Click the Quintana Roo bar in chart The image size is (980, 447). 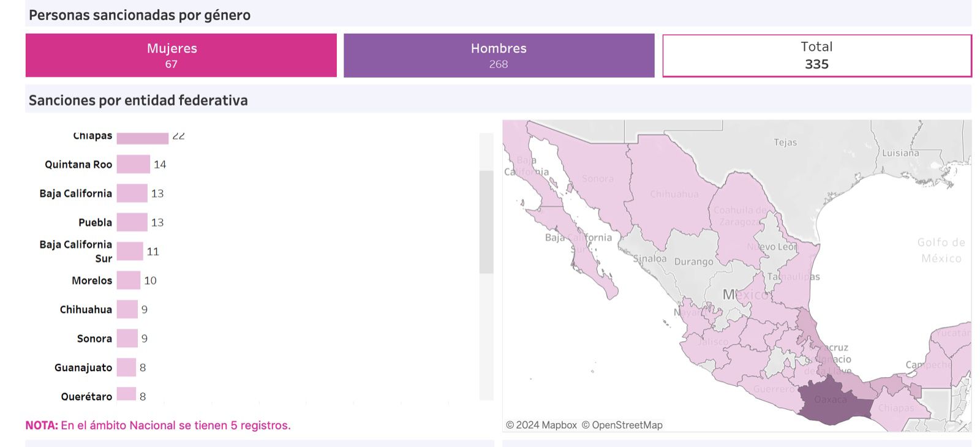(x=133, y=164)
